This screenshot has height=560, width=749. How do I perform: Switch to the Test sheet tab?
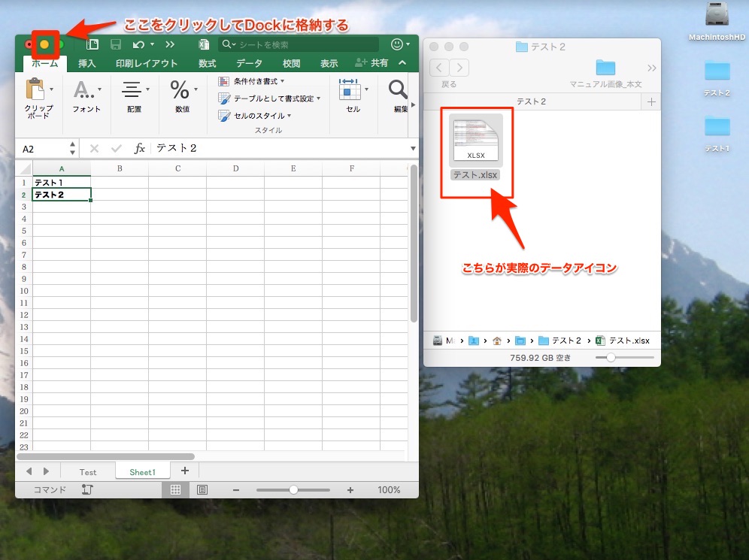(88, 472)
